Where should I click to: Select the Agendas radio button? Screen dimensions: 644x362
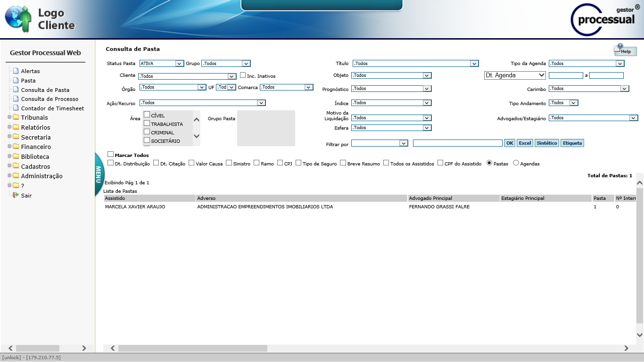516,163
